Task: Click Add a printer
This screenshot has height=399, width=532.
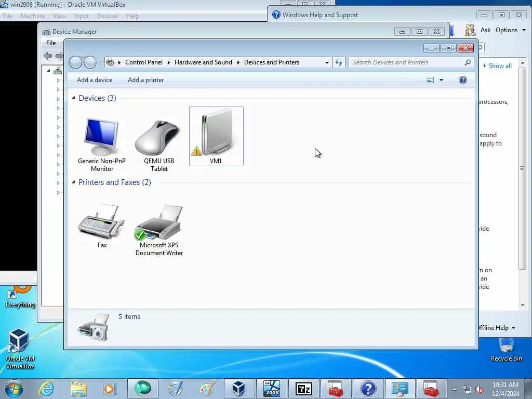Action: pyautogui.click(x=145, y=80)
